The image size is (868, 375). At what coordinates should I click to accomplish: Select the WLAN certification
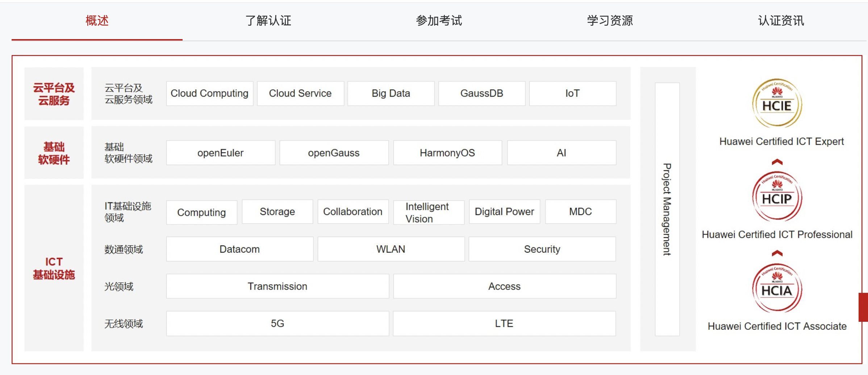[391, 249]
